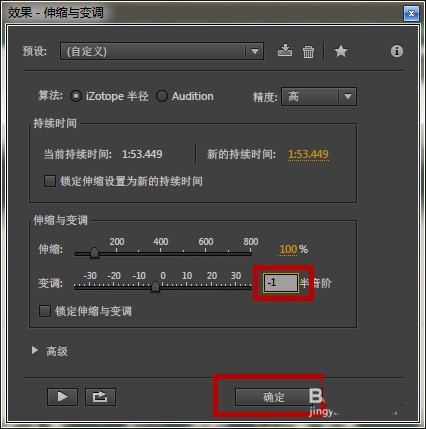The height and width of the screenshot is (429, 426).
Task: Click the 伸缩 stretch slider handle
Action: (94, 253)
